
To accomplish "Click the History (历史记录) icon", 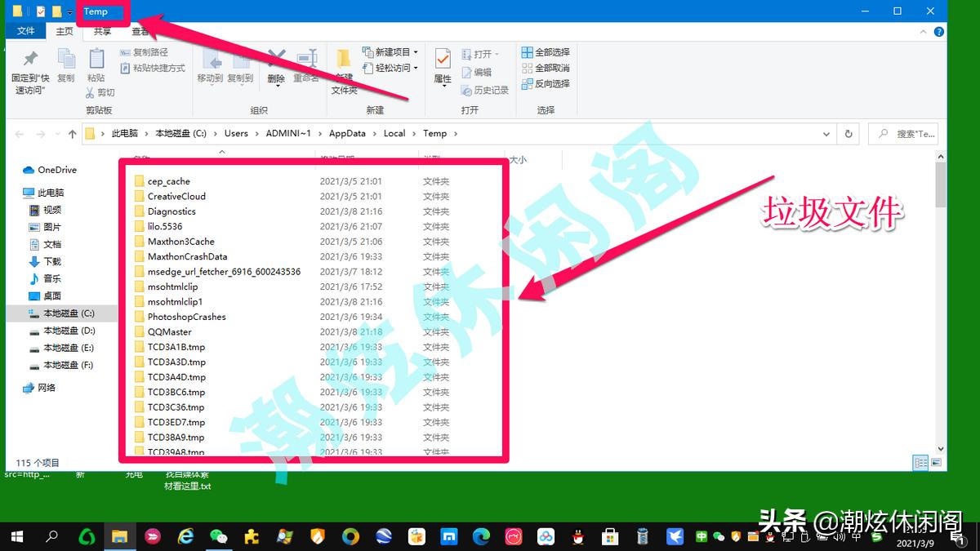I will pos(485,91).
